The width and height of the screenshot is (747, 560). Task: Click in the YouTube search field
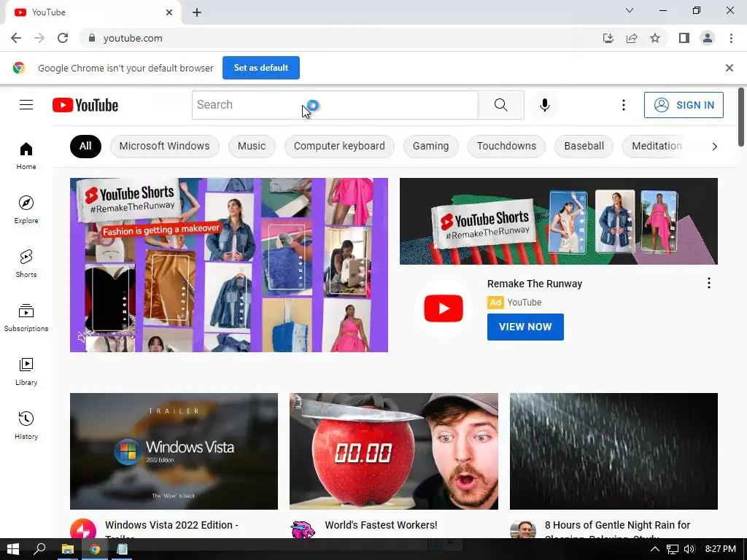[335, 105]
